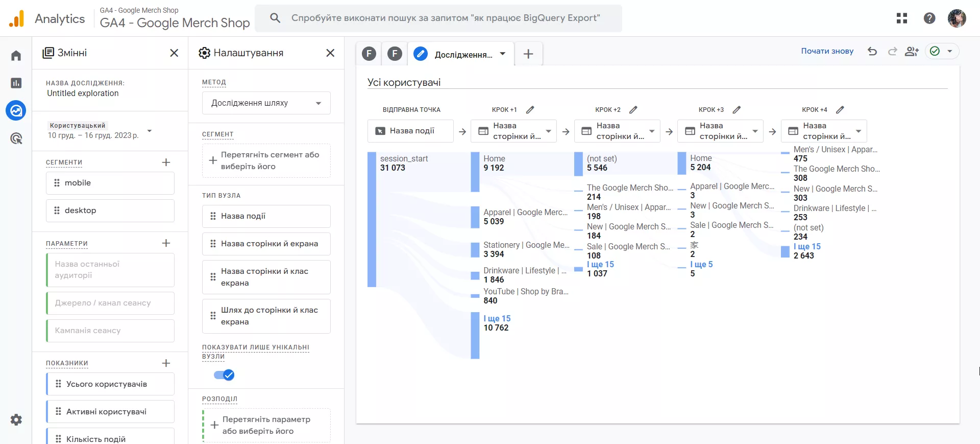Expand І ще 15 in step +1
The image size is (980, 444).
coord(497,318)
